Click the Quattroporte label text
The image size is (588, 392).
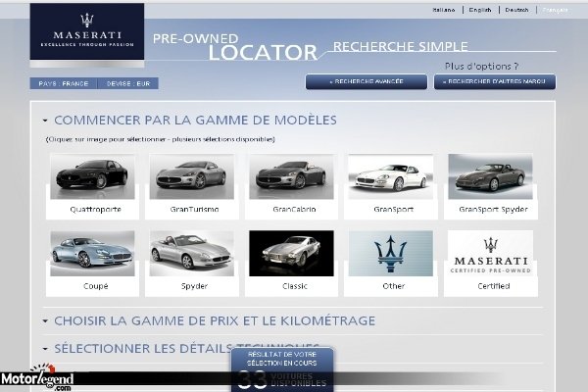96,210
